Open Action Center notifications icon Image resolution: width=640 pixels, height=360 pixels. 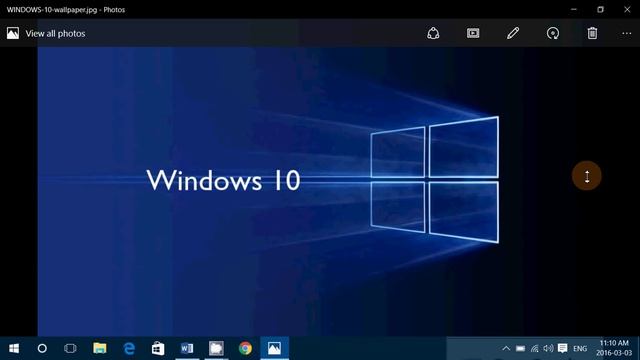click(562, 348)
